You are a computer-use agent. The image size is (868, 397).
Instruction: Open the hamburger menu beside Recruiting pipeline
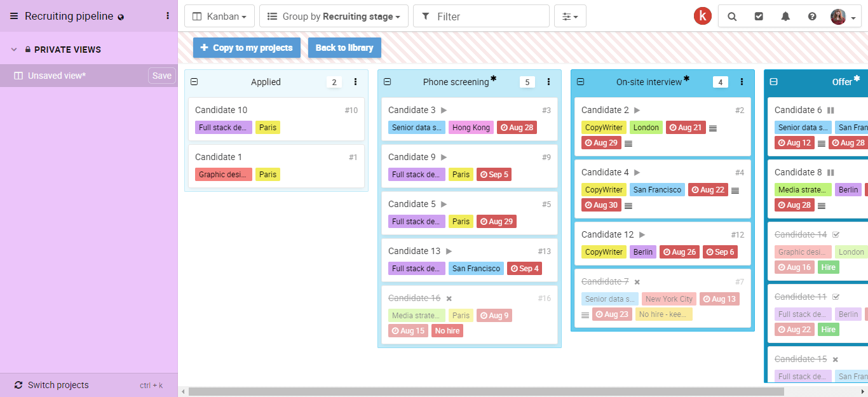[x=14, y=17]
